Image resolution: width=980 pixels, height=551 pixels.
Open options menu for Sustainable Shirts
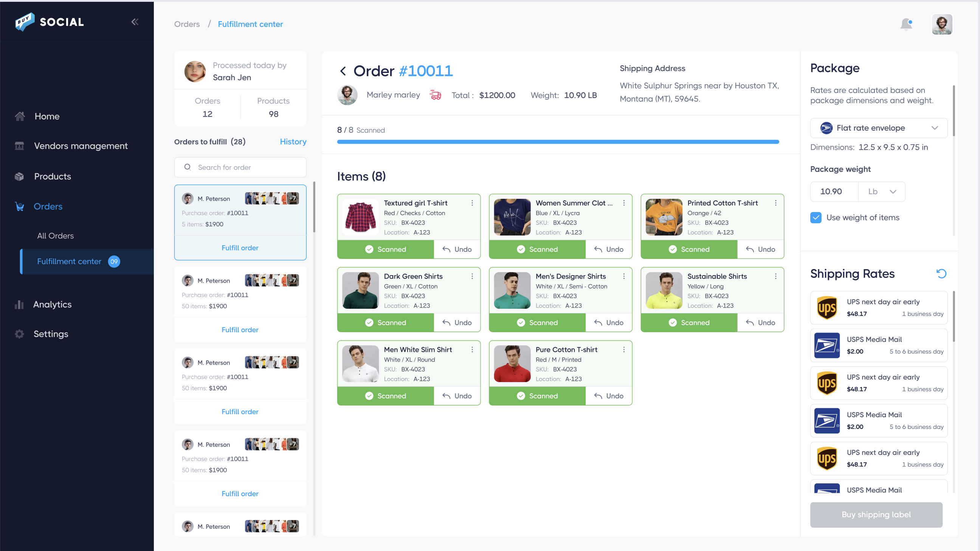[776, 277]
